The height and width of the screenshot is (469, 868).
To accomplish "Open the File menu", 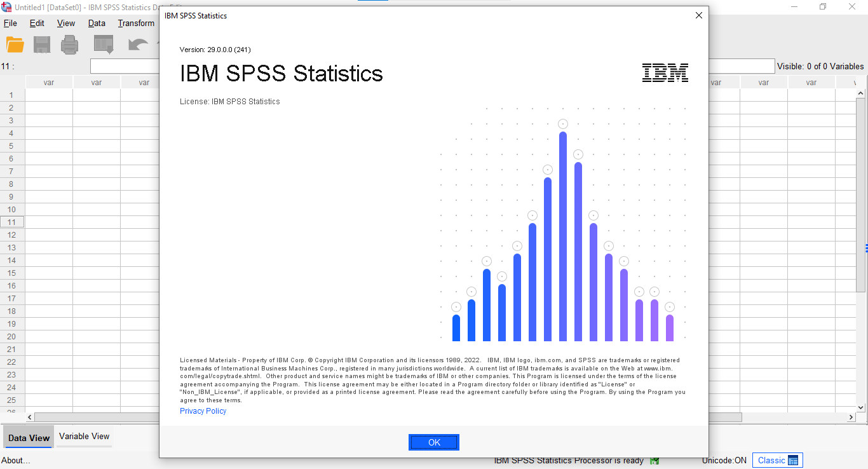I will [x=10, y=23].
